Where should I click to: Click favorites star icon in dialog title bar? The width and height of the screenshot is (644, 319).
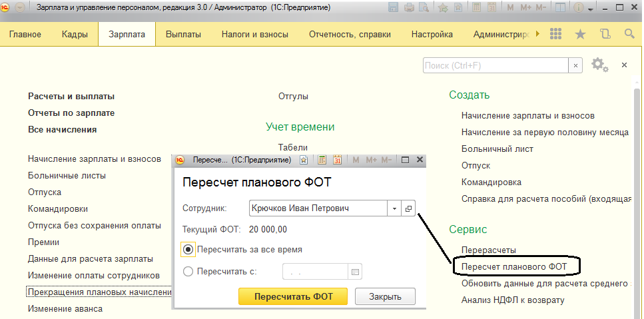point(304,160)
